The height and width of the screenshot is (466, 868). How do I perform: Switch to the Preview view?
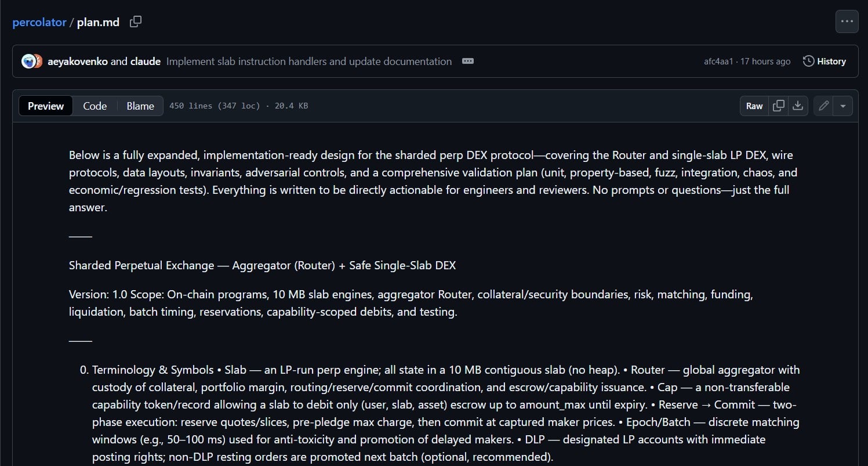(x=46, y=106)
